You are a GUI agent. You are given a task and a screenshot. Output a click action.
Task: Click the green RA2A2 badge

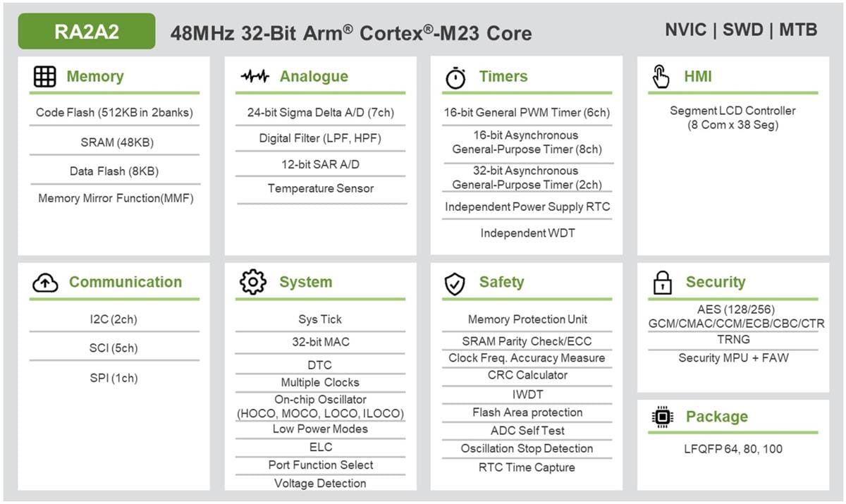point(86,31)
